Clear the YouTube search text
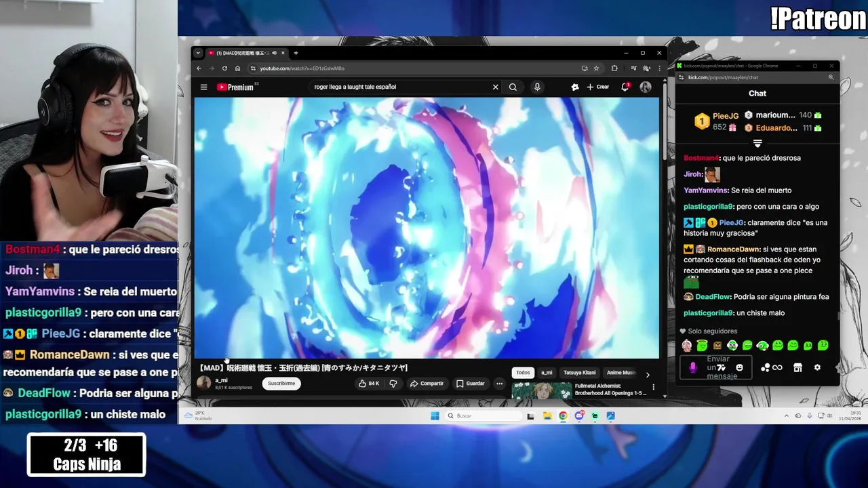The image size is (868, 488). pyautogui.click(x=495, y=87)
